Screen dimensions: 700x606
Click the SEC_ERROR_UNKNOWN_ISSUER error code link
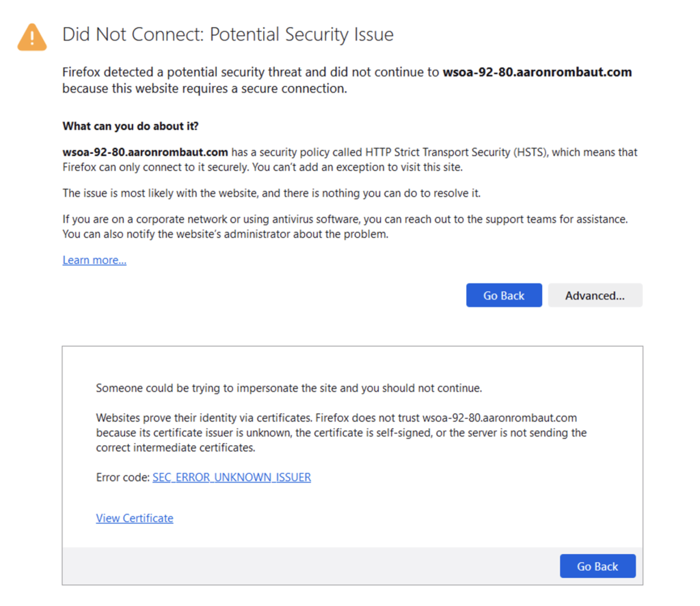point(231,477)
